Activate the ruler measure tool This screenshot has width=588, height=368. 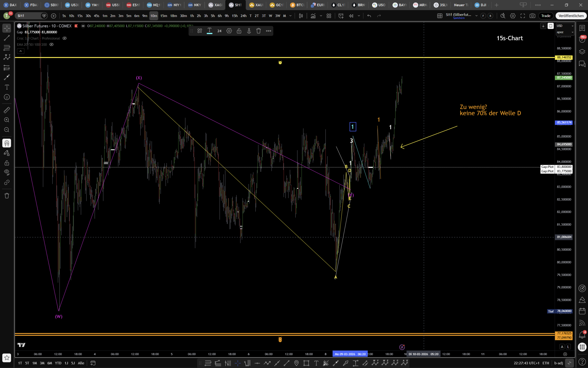7,110
